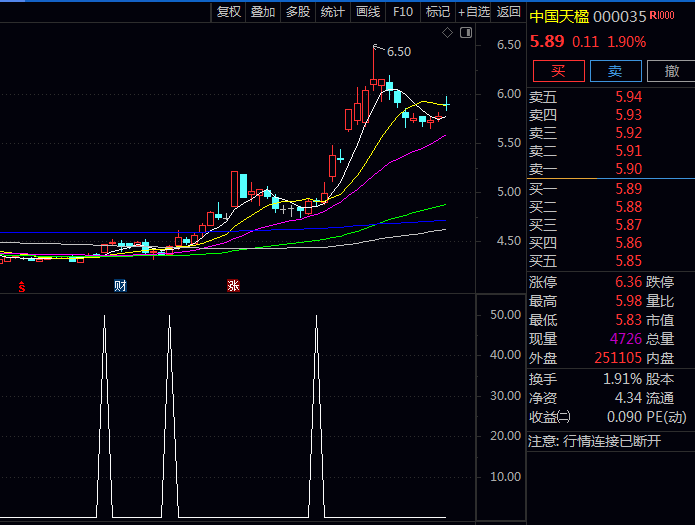
Task: Click the 卖一 ask price 5.90
Action: tap(629, 169)
